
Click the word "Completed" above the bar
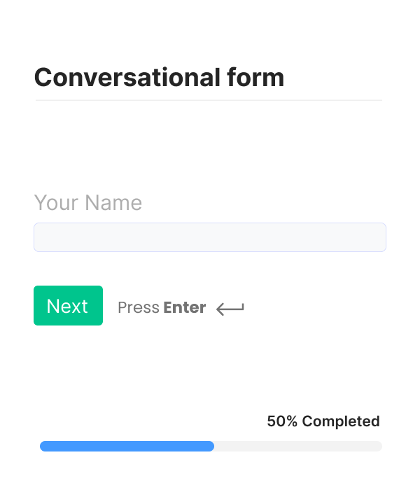[341, 421]
